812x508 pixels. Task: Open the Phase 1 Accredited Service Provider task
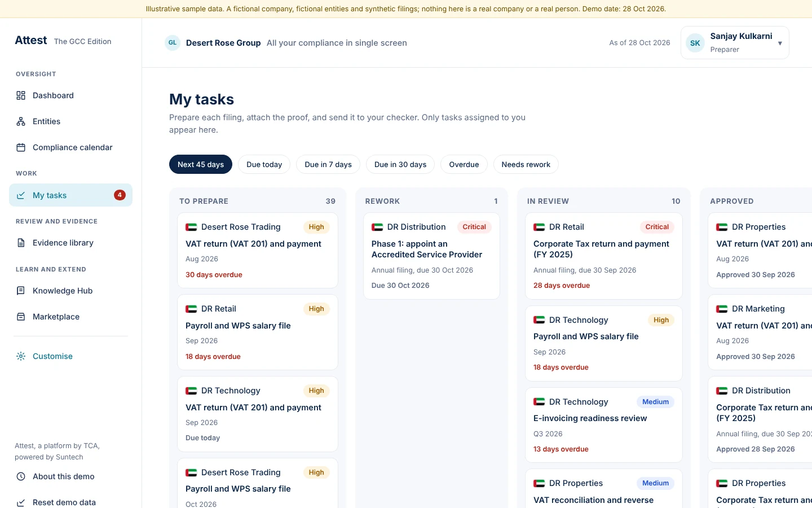[x=431, y=256]
